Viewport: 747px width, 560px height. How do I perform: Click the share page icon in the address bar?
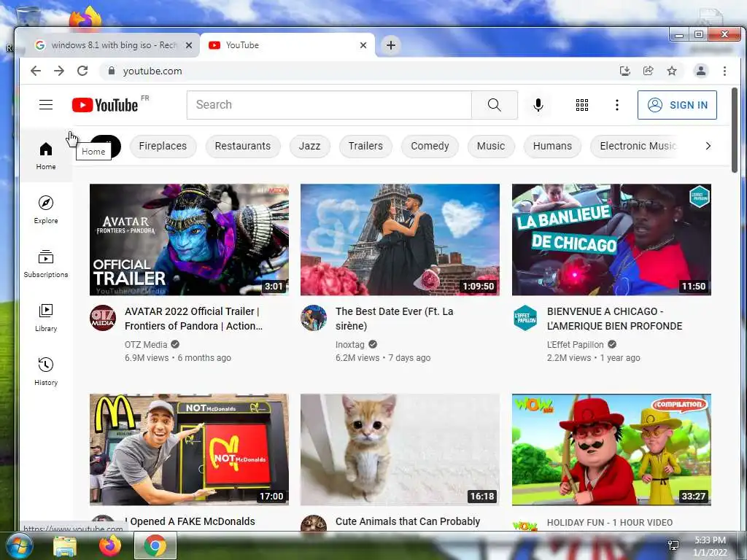648,71
